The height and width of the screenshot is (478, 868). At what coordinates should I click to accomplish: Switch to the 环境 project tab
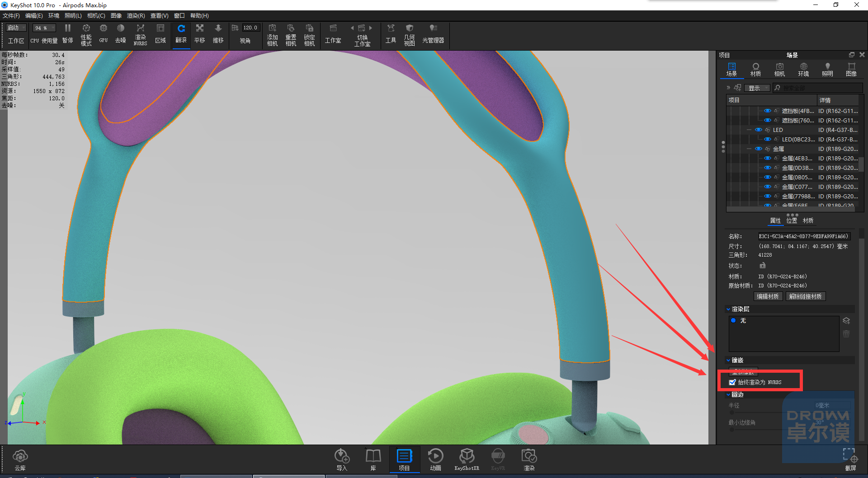point(803,70)
